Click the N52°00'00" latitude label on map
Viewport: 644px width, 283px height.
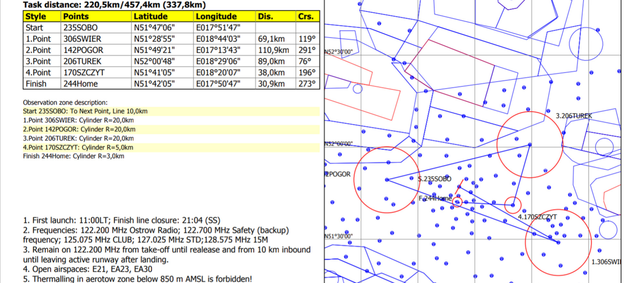(x=338, y=144)
